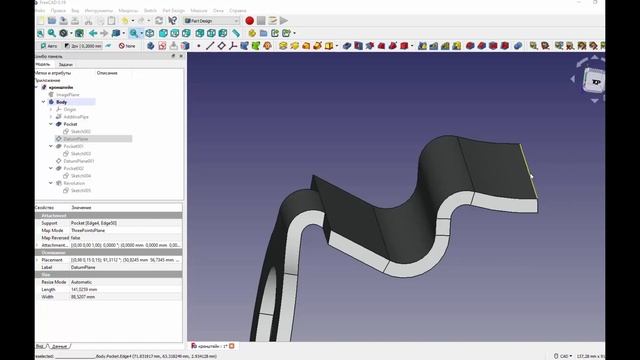This screenshot has width=640, height=360.
Task: Open the Macros list icon
Action: 272,20
